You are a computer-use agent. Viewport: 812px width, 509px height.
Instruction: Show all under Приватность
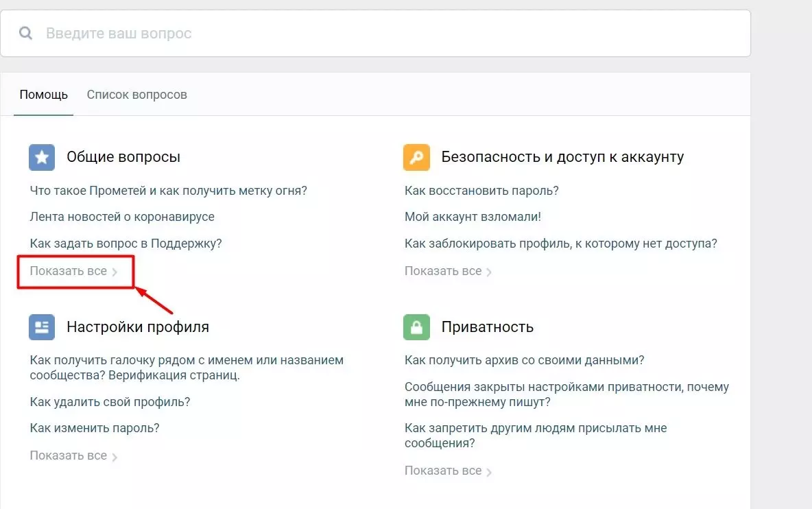[x=449, y=471]
